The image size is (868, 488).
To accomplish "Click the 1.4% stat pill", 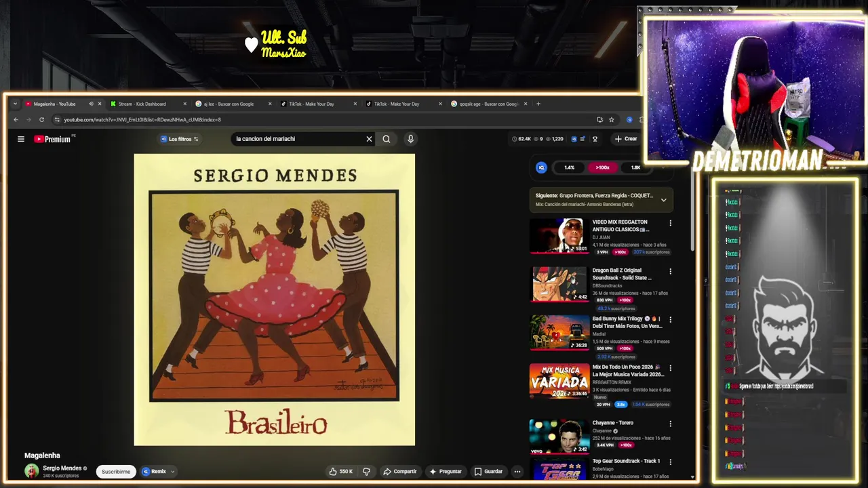I will click(x=570, y=167).
